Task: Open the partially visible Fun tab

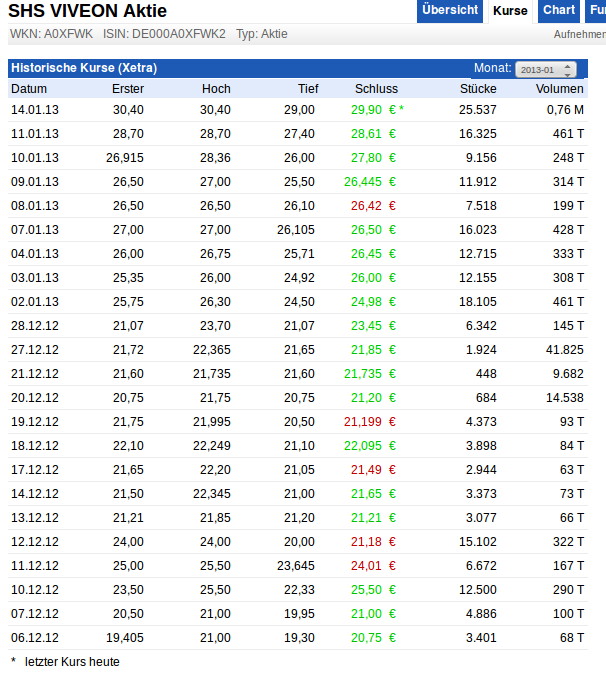Action: (595, 11)
